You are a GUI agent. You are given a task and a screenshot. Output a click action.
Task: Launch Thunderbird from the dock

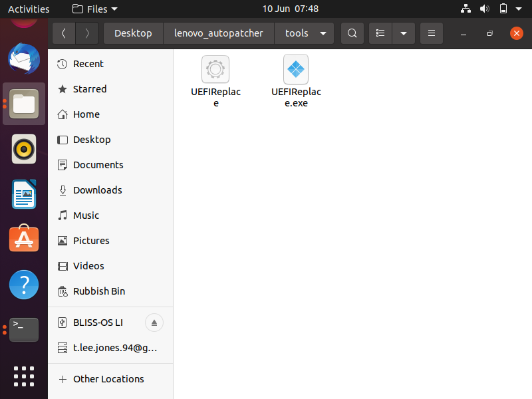tap(24, 59)
